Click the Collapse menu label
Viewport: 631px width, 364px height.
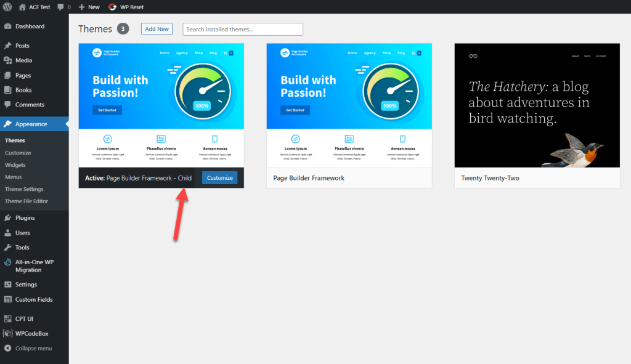click(x=33, y=349)
